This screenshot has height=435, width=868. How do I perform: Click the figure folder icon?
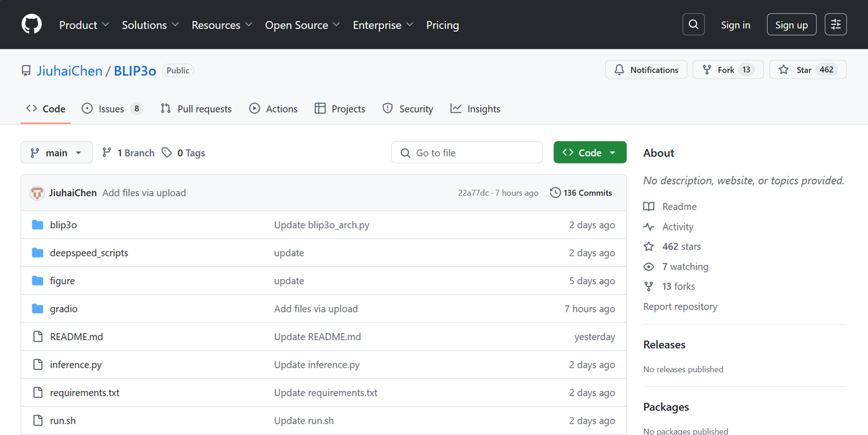37,281
